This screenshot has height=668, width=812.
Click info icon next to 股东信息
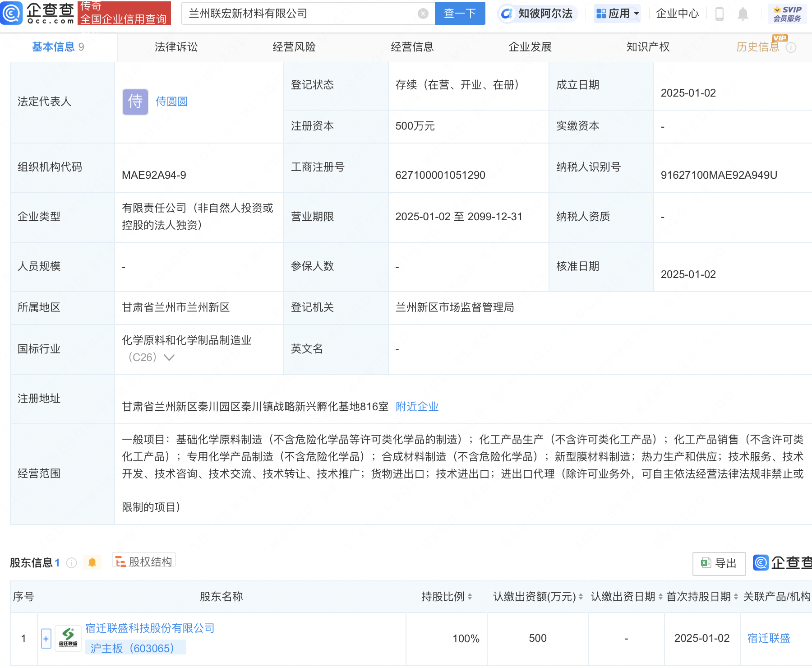pyautogui.click(x=71, y=563)
